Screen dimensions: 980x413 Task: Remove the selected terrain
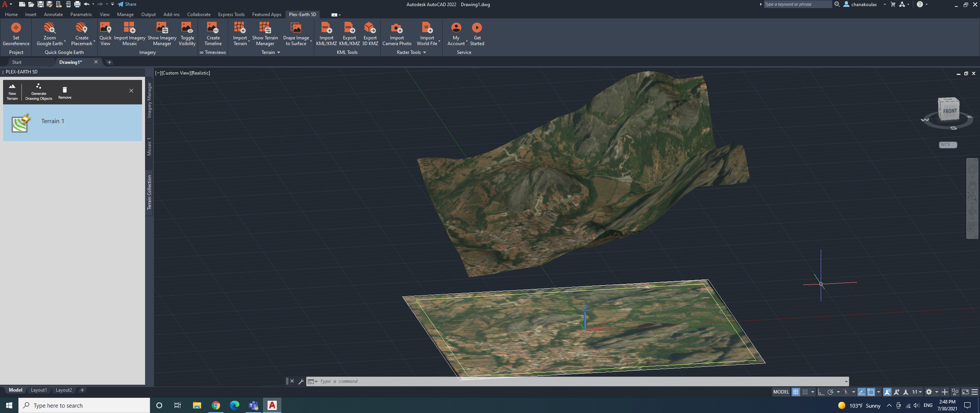click(65, 93)
